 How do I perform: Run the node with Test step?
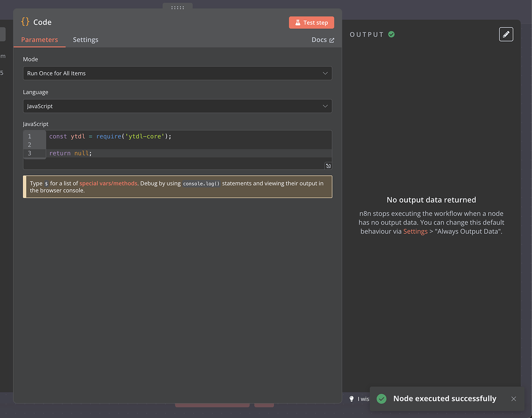(x=311, y=22)
